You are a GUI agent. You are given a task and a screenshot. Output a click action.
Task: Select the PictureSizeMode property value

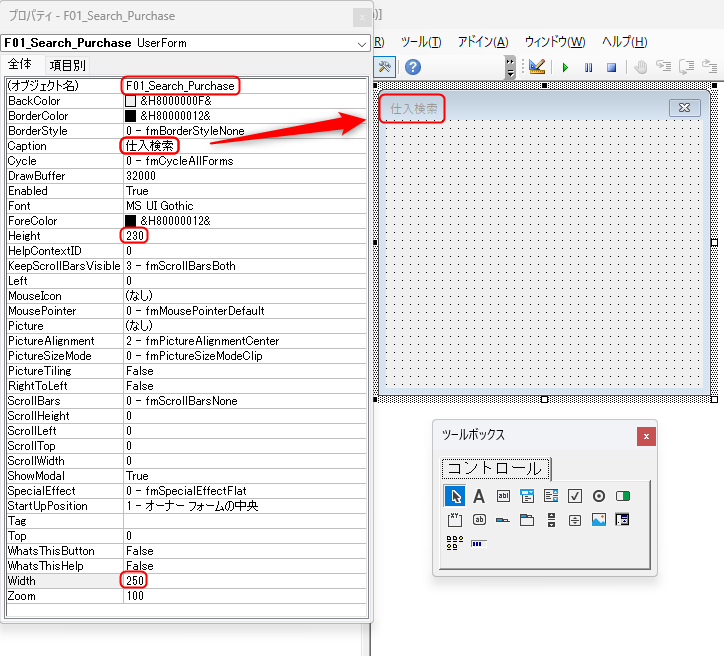pos(245,356)
